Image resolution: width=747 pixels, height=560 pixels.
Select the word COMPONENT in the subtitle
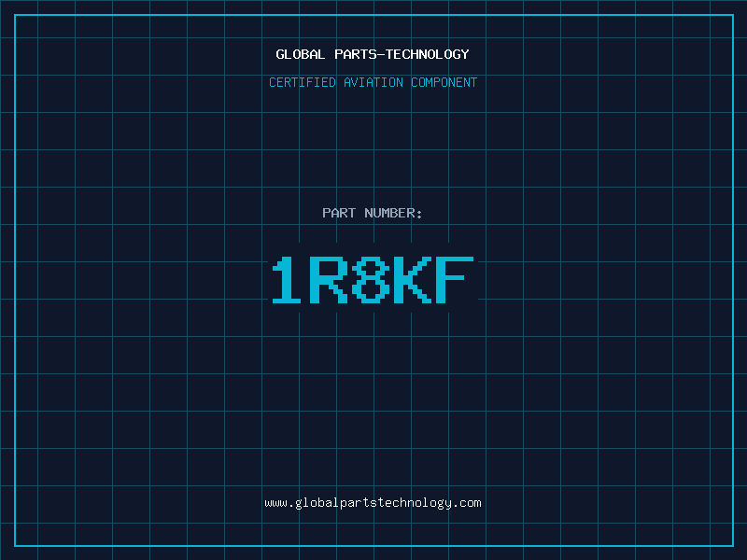coord(444,82)
